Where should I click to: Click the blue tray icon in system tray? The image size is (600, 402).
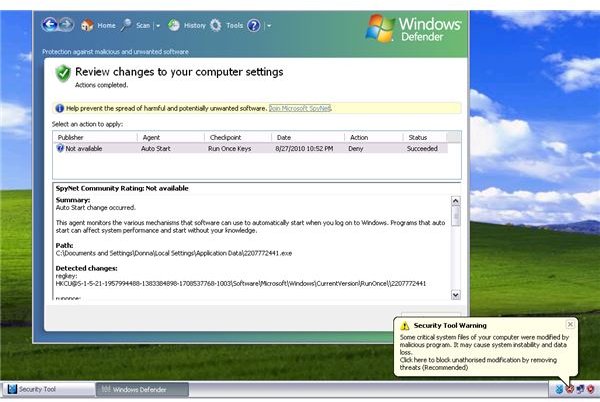(559, 389)
